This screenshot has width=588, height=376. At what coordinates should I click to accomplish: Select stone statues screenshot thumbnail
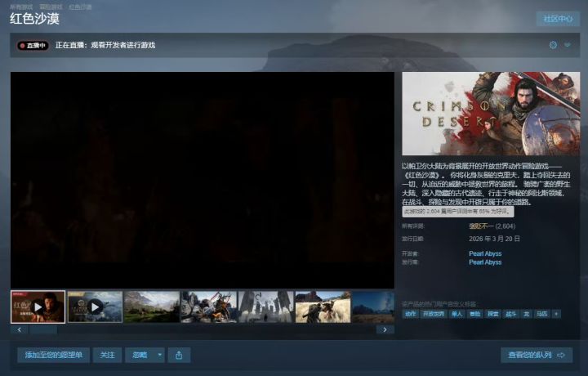click(x=266, y=307)
